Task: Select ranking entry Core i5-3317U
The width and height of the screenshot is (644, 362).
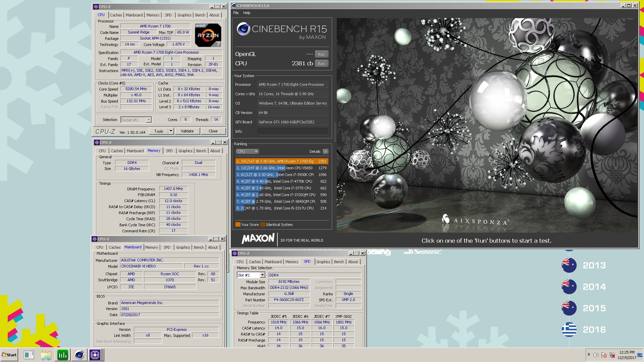Action: click(282, 208)
